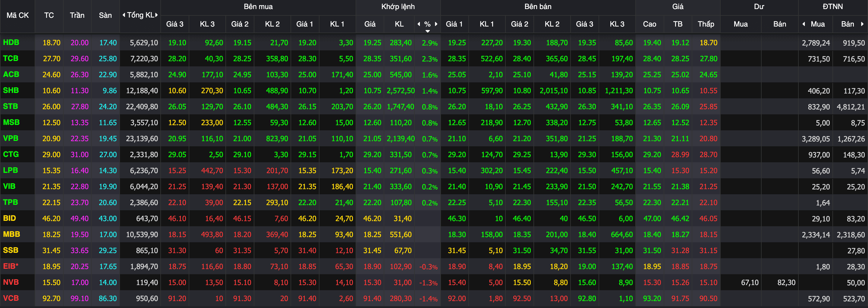This screenshot has height=308, width=868.
Task: Select the TPB ticker symbol
Action: 11,202
